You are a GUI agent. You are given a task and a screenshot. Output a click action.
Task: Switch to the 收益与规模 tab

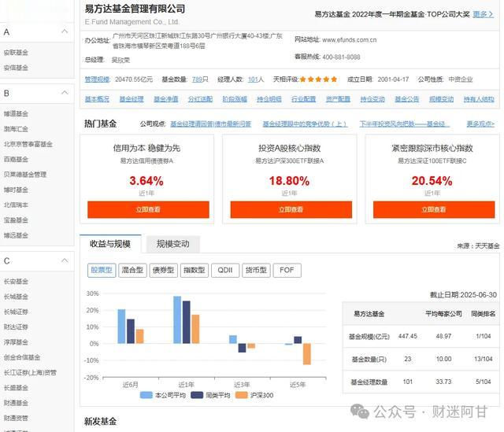pos(110,244)
